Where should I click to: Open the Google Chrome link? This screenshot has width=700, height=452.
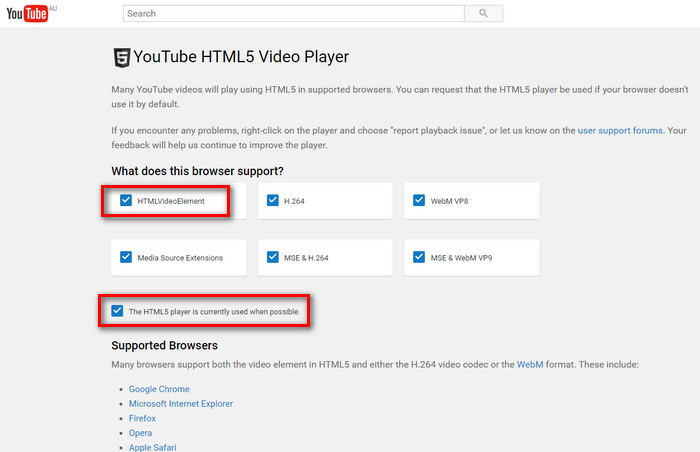click(x=159, y=389)
